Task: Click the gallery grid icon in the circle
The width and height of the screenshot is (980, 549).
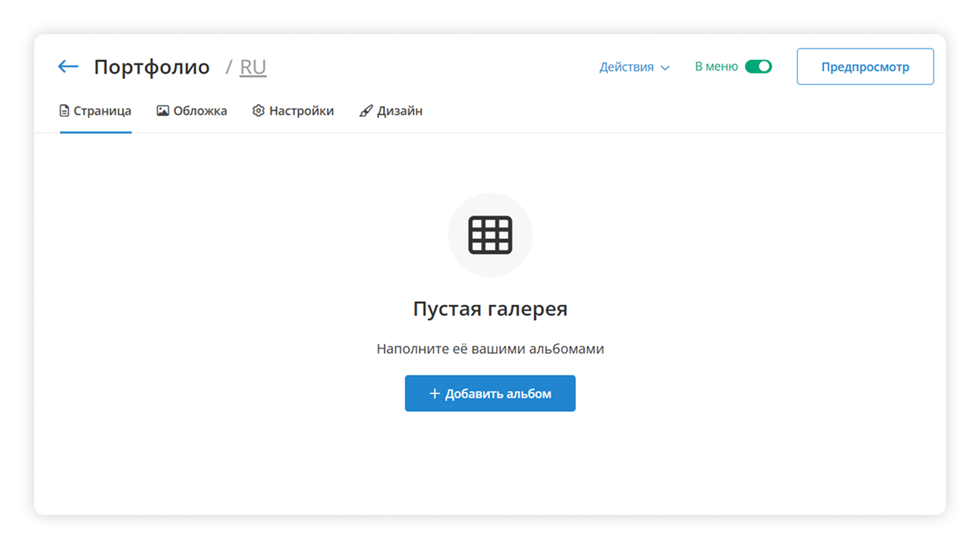Action: tap(490, 235)
